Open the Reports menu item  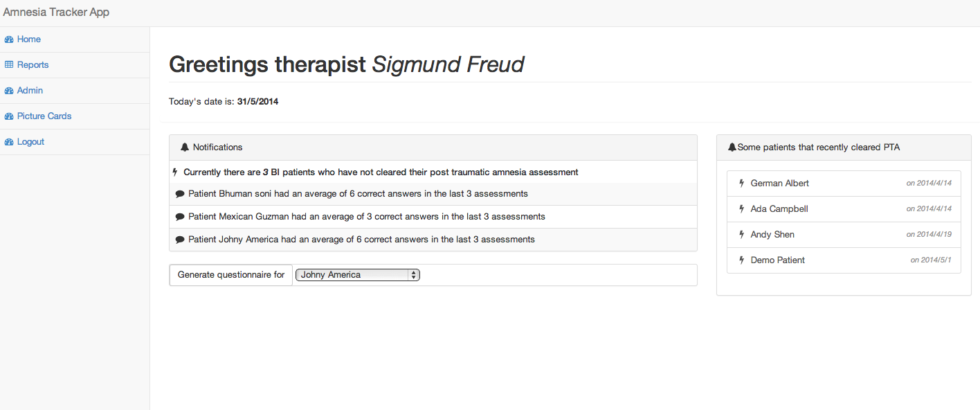(33, 65)
